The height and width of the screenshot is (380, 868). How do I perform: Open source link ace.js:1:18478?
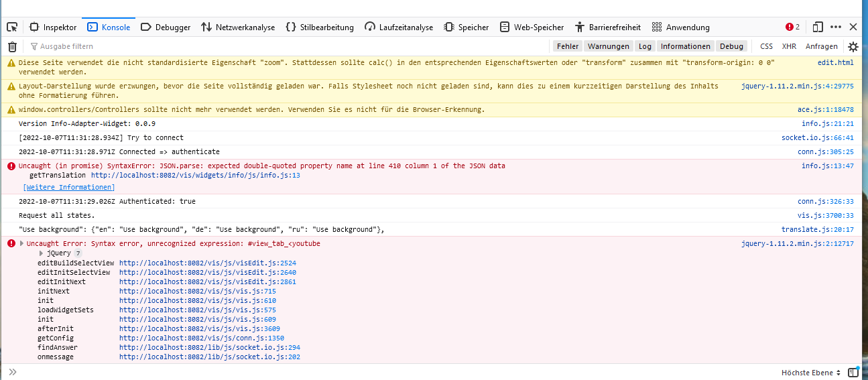826,109
